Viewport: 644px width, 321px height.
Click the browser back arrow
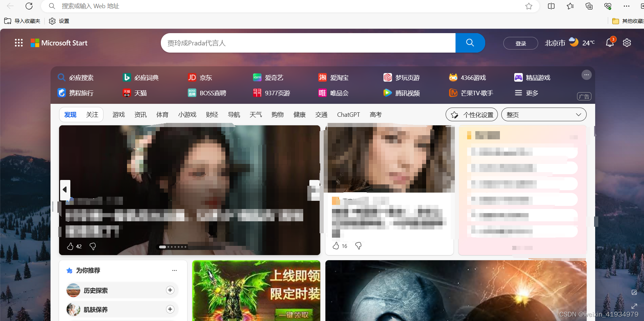tap(10, 6)
